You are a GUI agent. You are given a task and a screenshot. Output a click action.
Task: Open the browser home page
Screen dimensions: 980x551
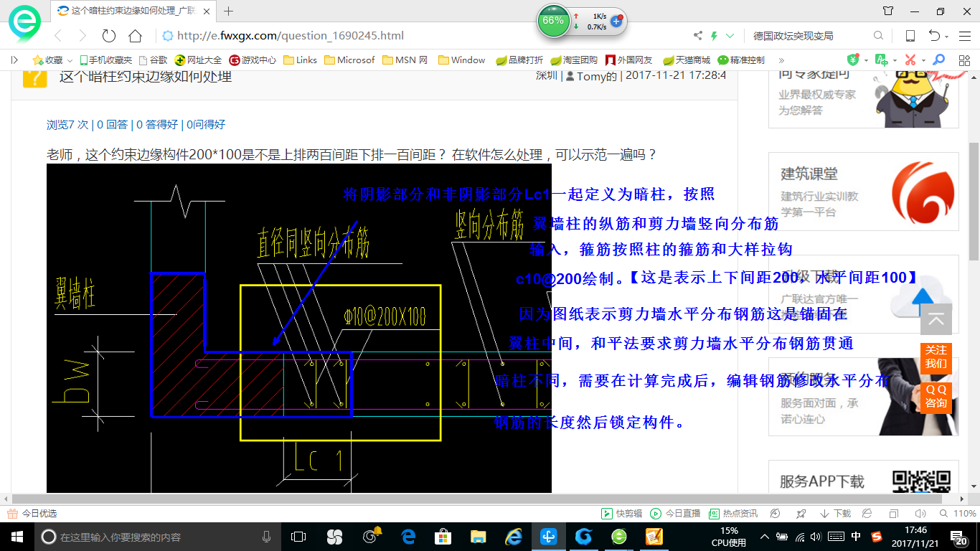[x=135, y=36]
